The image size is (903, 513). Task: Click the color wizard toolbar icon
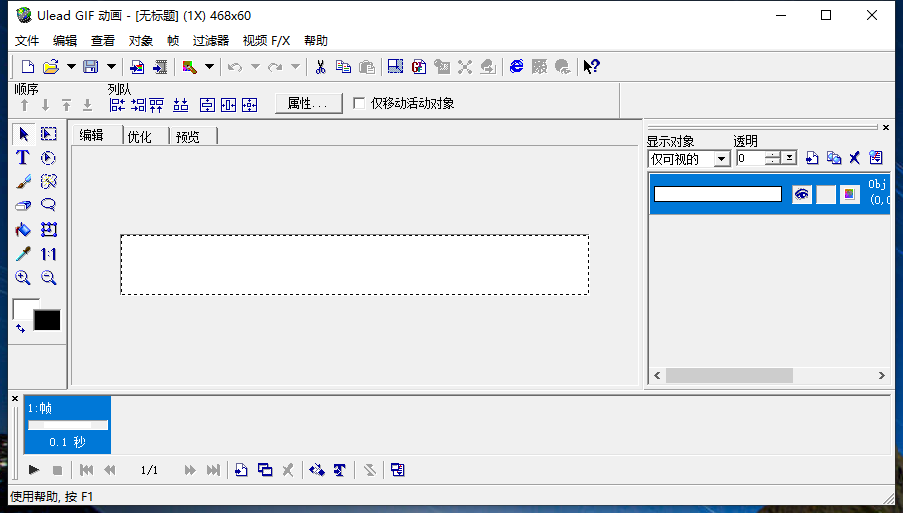click(189, 67)
